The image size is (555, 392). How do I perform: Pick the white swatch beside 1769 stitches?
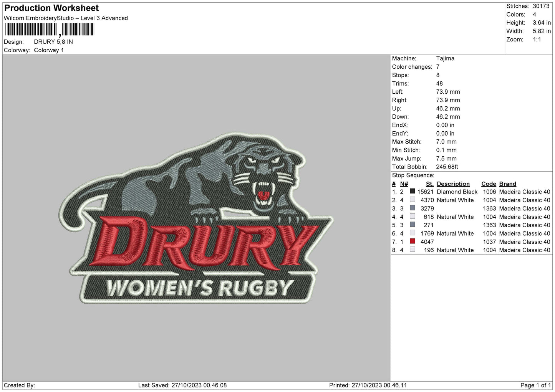click(413, 233)
